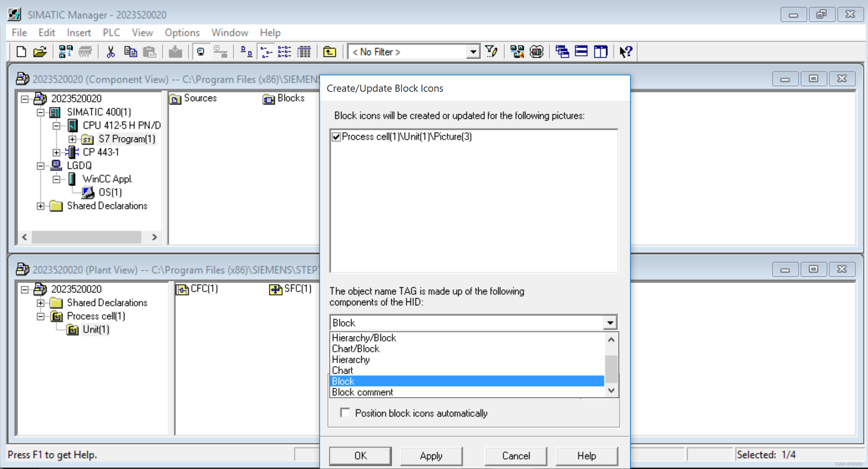The height and width of the screenshot is (469, 868).
Task: Click the Paste icon in the toolbar
Action: point(150,52)
